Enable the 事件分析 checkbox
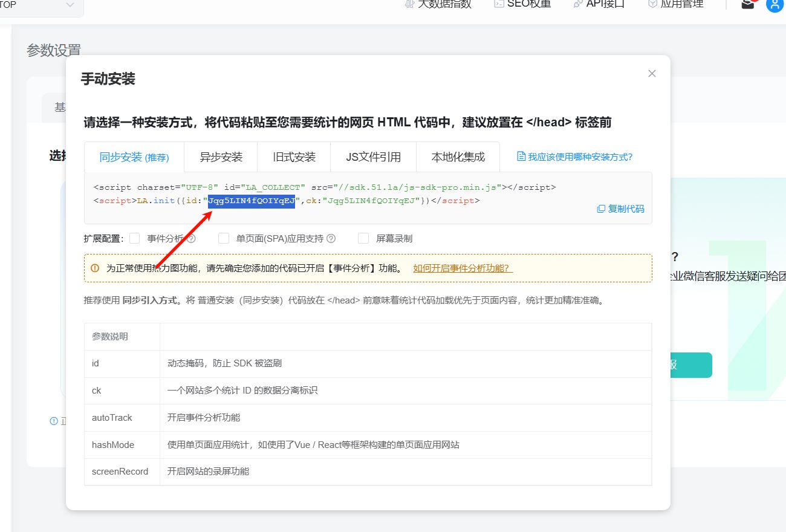This screenshot has width=786, height=532. (134, 239)
